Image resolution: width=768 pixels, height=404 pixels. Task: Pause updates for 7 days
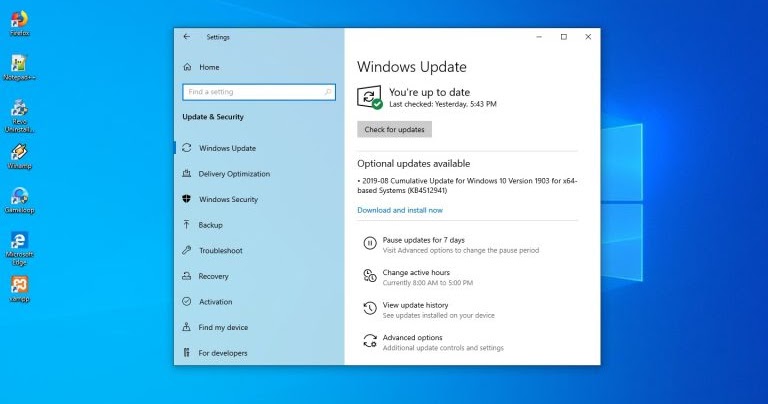424,240
